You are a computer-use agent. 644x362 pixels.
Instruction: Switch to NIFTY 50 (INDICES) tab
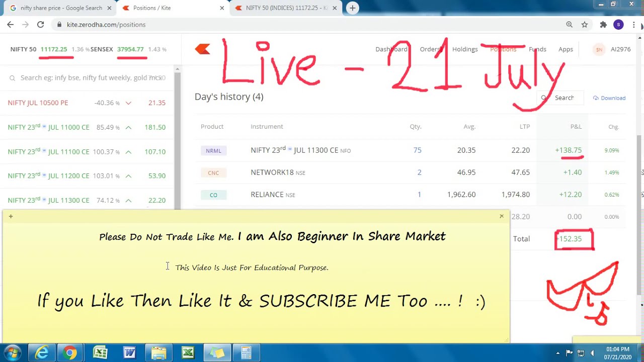pos(286,8)
